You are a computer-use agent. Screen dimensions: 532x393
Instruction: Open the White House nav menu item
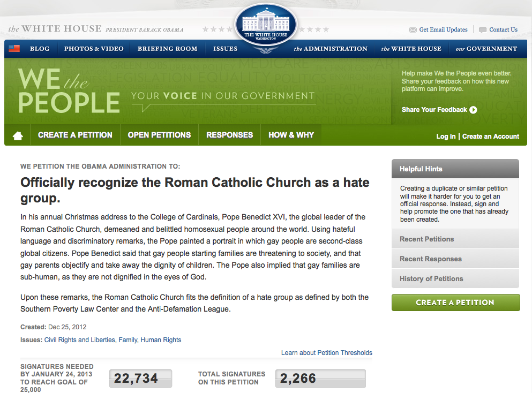click(411, 49)
